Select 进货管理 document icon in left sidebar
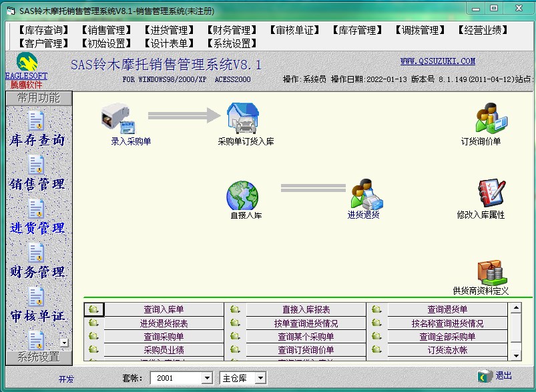The width and height of the screenshot is (536, 392). coord(36,209)
